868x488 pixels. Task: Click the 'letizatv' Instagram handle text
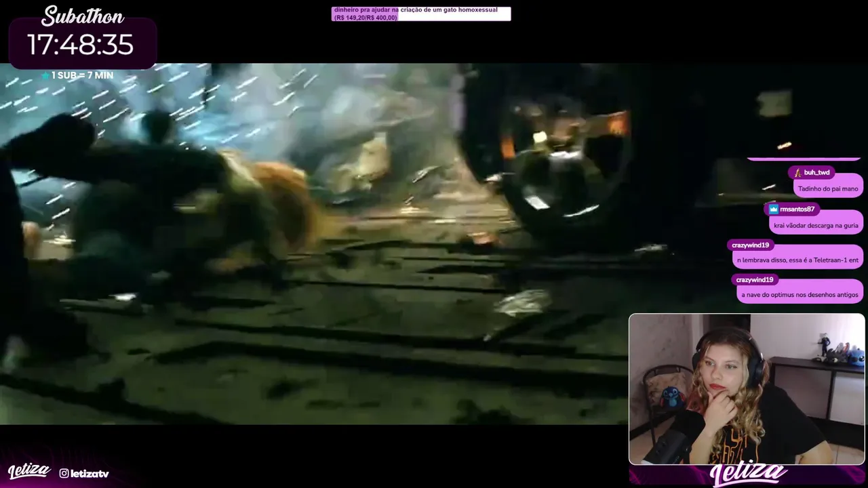(x=90, y=474)
